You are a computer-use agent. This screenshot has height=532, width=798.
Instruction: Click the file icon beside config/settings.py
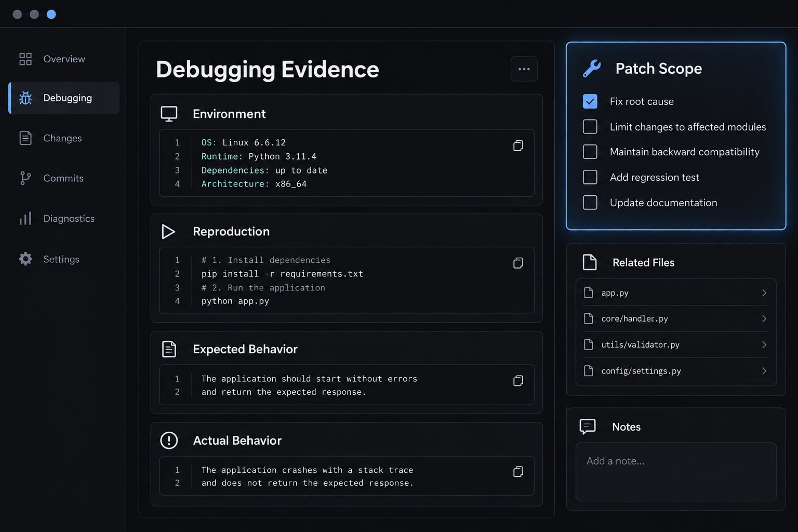[x=589, y=371]
